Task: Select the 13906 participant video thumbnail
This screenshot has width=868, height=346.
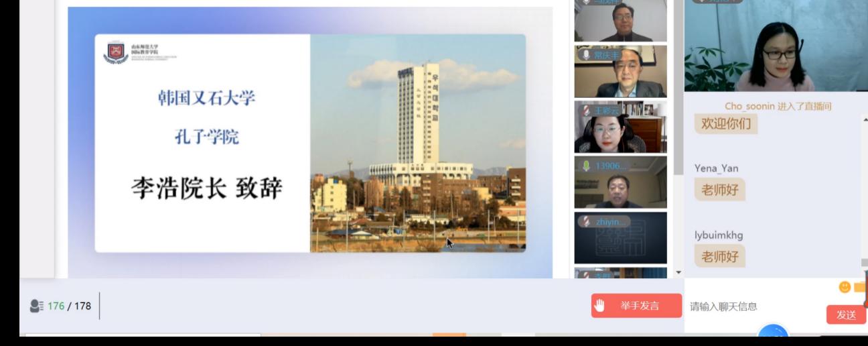Action: click(x=620, y=182)
